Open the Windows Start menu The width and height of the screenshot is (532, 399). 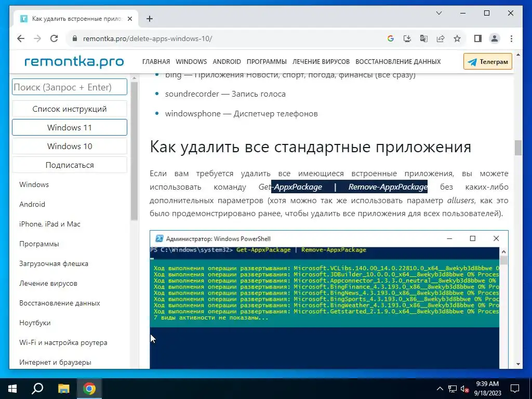click(12, 389)
